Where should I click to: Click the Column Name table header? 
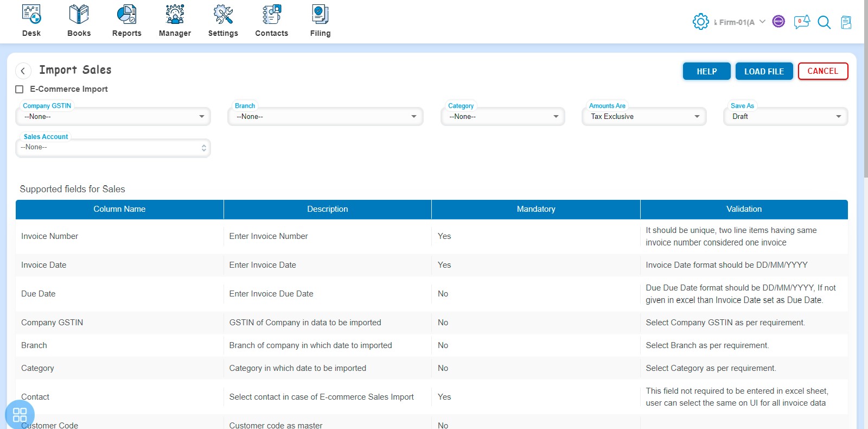(119, 209)
